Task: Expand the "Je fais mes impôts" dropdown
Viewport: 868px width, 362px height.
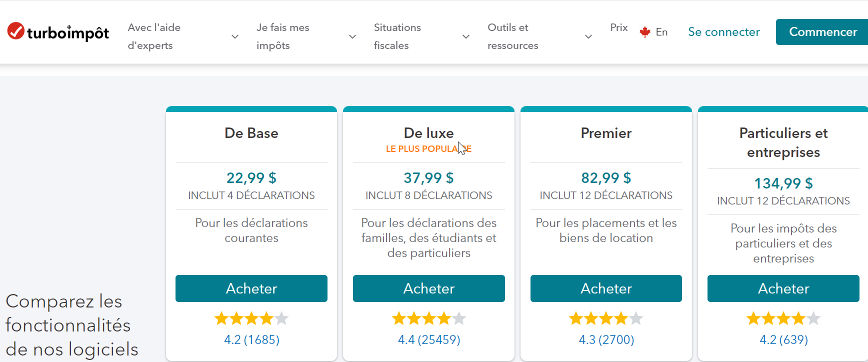Action: (x=352, y=36)
